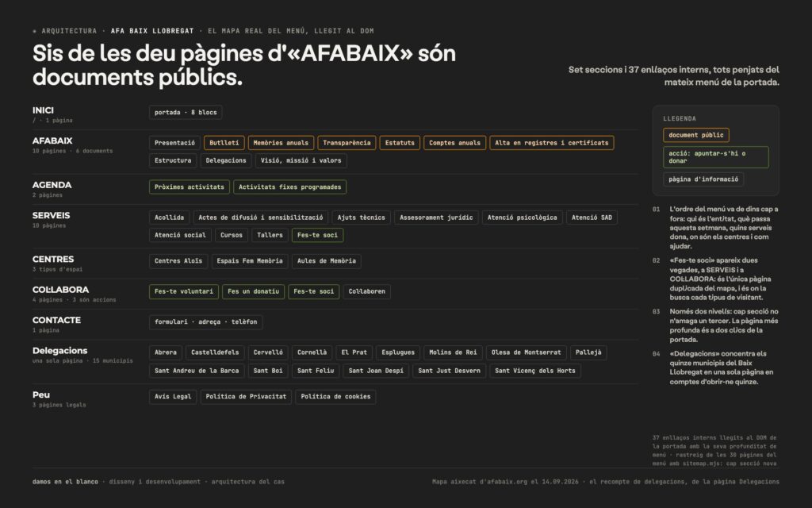Click 'Alta en registres i certificats' chip

tap(552, 143)
